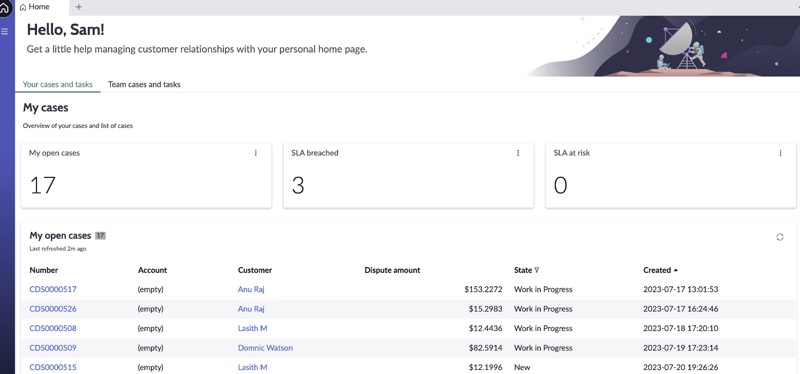
Task: Click created date 2023-07-17 16:24:46
Action: coord(680,309)
